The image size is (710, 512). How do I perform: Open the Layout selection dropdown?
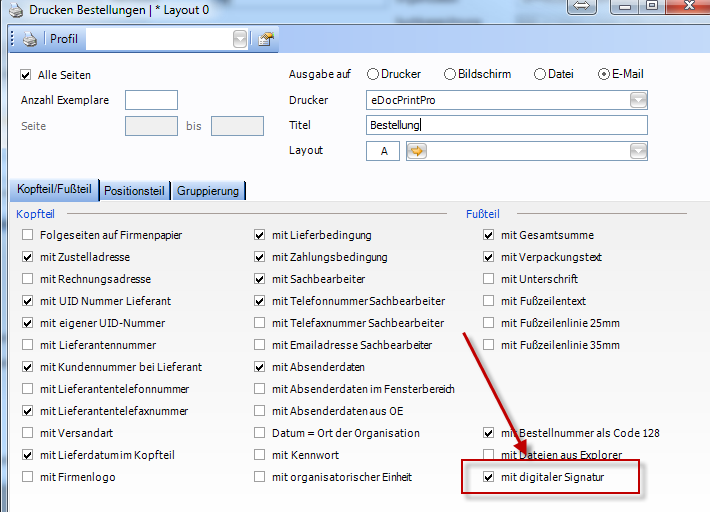[x=638, y=151]
